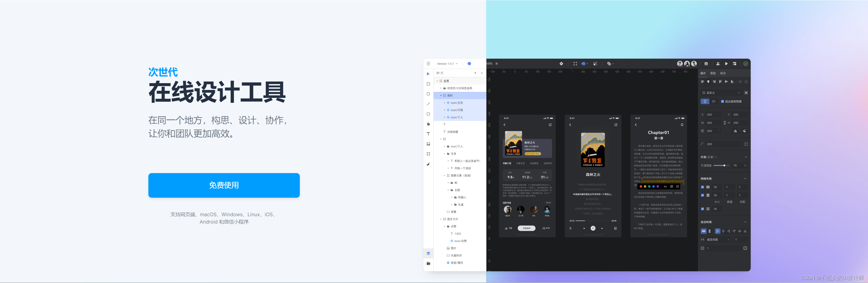Select the artboard frame tool
The height and width of the screenshot is (283, 868).
point(428,154)
